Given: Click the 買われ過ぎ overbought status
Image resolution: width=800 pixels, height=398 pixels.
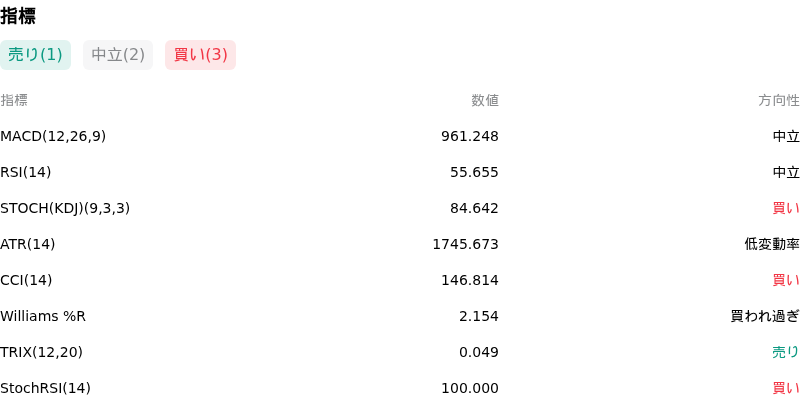Looking at the screenshot, I should [765, 316].
